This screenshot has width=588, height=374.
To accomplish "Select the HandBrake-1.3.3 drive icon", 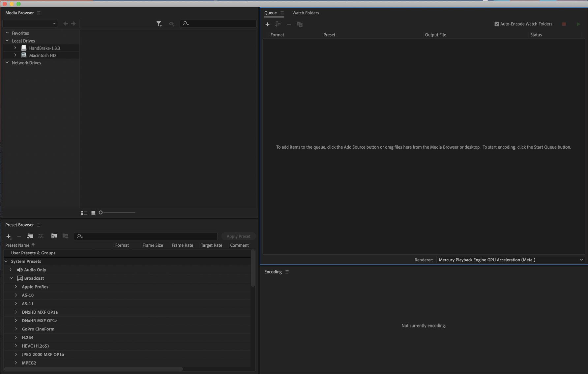I will pyautogui.click(x=24, y=48).
